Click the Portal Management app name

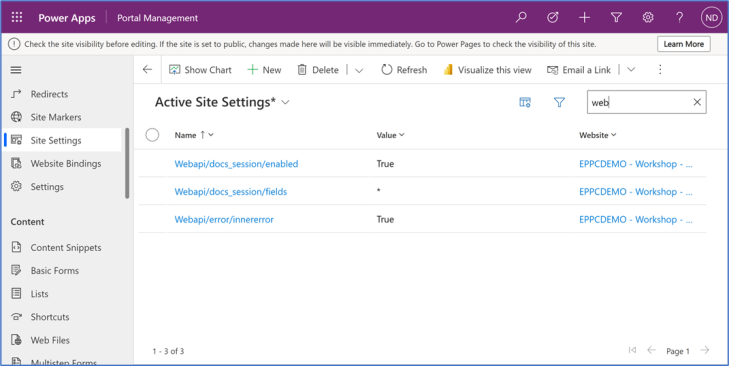tap(157, 18)
